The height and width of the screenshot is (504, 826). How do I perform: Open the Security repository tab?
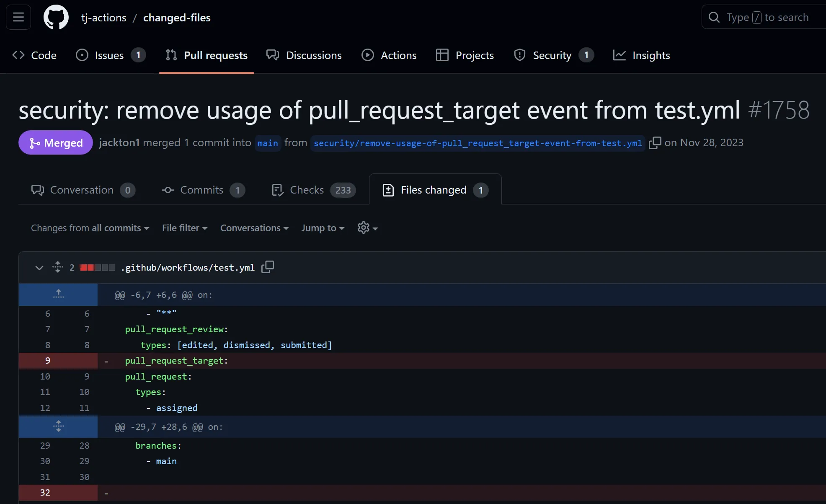(552, 55)
